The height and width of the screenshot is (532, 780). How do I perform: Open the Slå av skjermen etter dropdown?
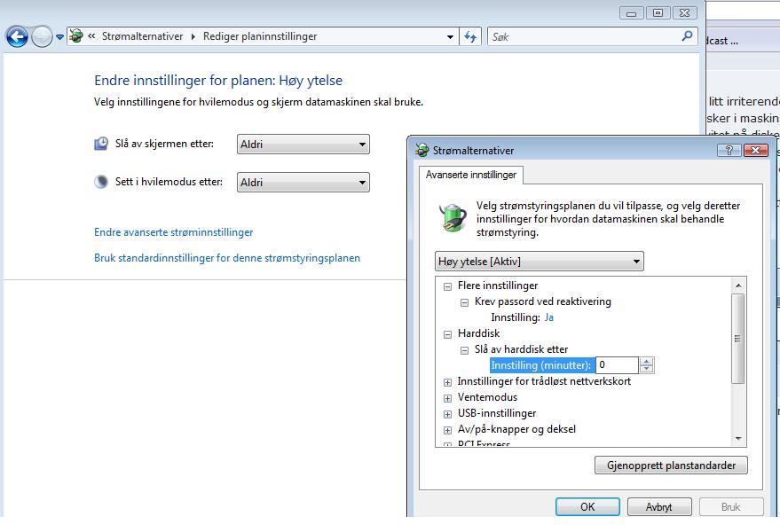303,145
